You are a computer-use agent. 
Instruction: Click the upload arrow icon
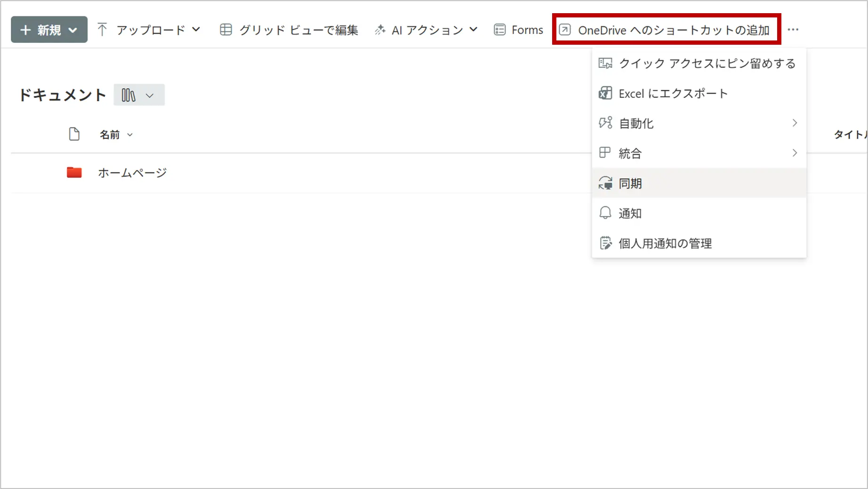(102, 30)
